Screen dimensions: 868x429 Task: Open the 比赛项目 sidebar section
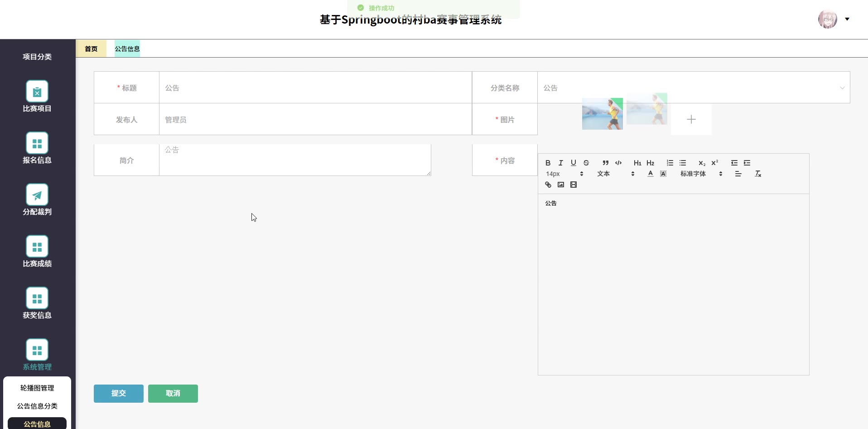pos(37,97)
